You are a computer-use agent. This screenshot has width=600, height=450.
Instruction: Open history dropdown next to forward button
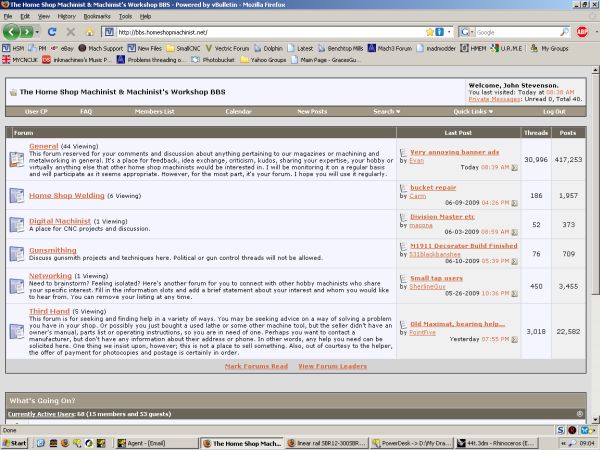point(37,32)
